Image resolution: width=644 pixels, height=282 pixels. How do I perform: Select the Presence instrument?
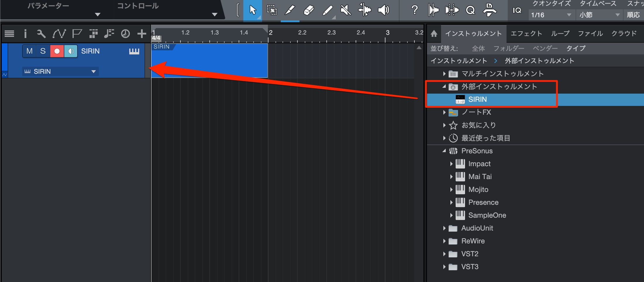point(483,202)
